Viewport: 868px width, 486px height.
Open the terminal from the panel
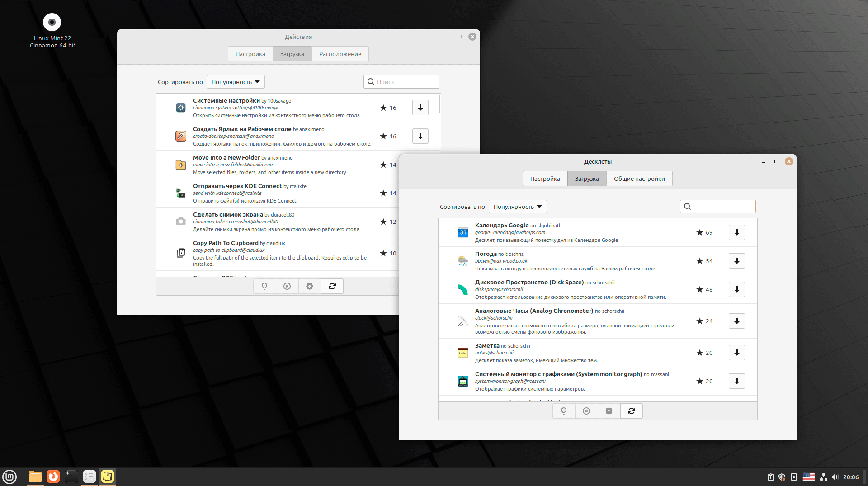71,477
